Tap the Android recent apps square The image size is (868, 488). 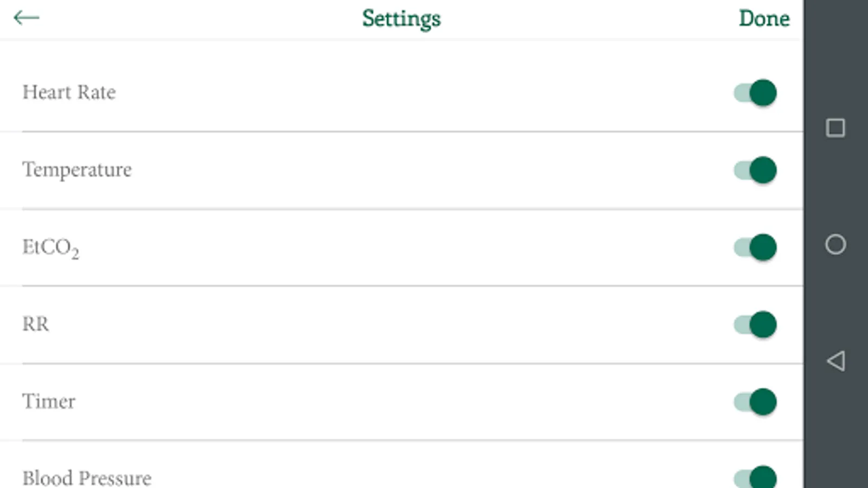835,128
